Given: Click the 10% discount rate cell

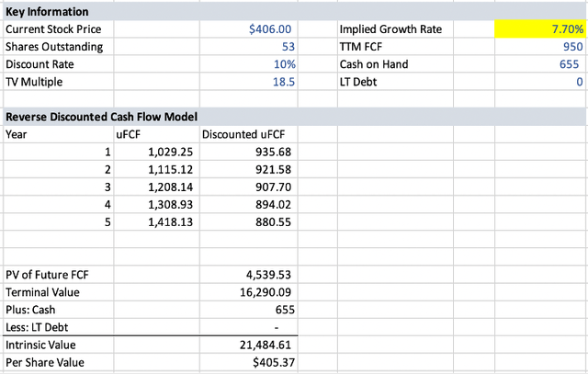Looking at the screenshot, I should coord(283,64).
